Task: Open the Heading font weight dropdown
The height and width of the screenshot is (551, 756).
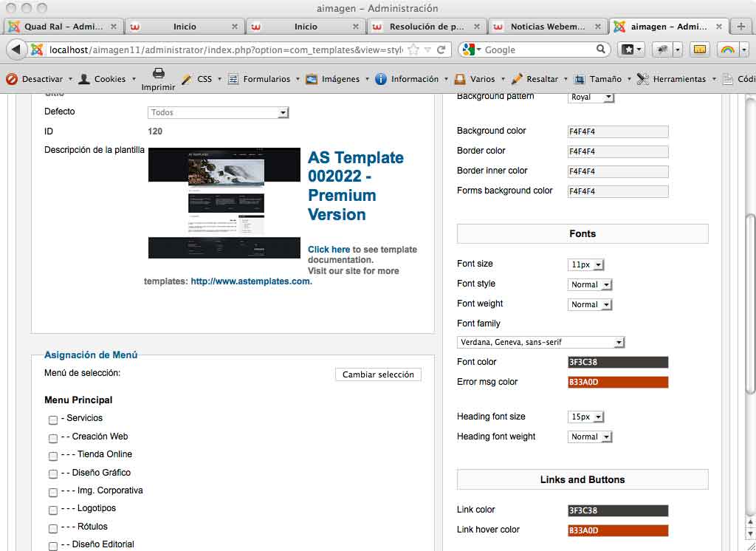Action: point(590,437)
